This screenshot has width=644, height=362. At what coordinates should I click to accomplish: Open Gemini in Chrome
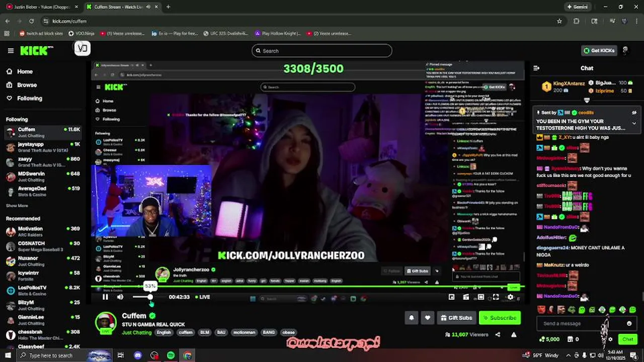(x=578, y=7)
